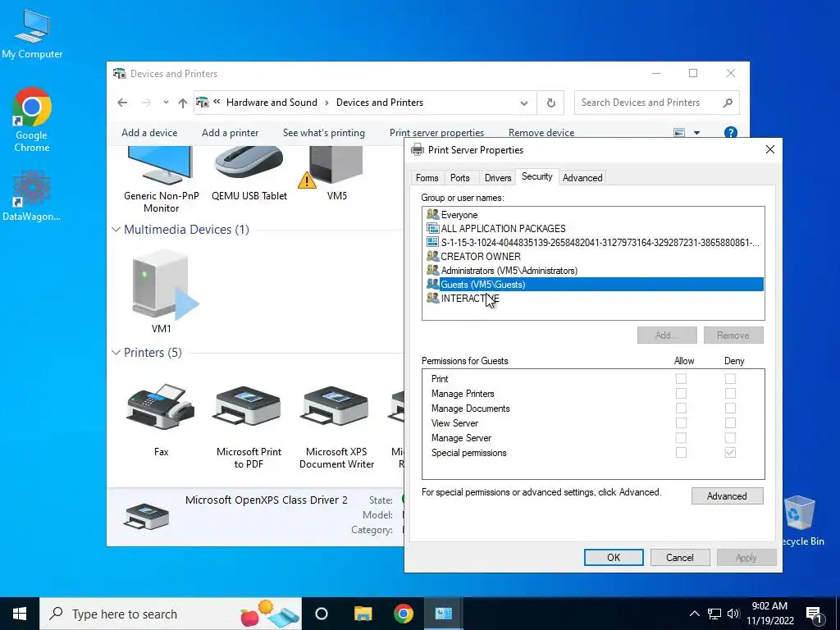Open Task View on taskbar
Image resolution: width=840 pixels, height=630 pixels.
(x=322, y=614)
